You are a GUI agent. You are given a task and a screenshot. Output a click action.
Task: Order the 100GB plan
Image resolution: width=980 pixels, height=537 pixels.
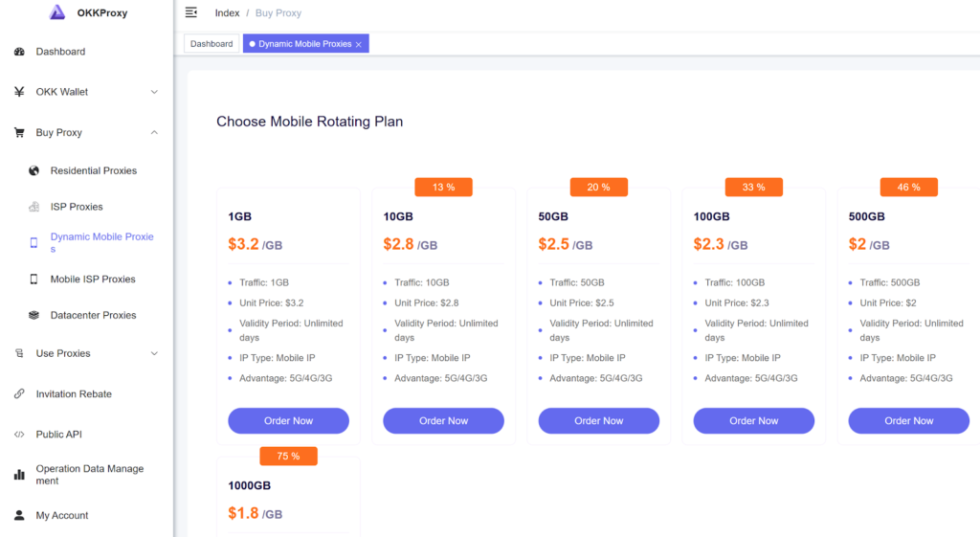753,421
